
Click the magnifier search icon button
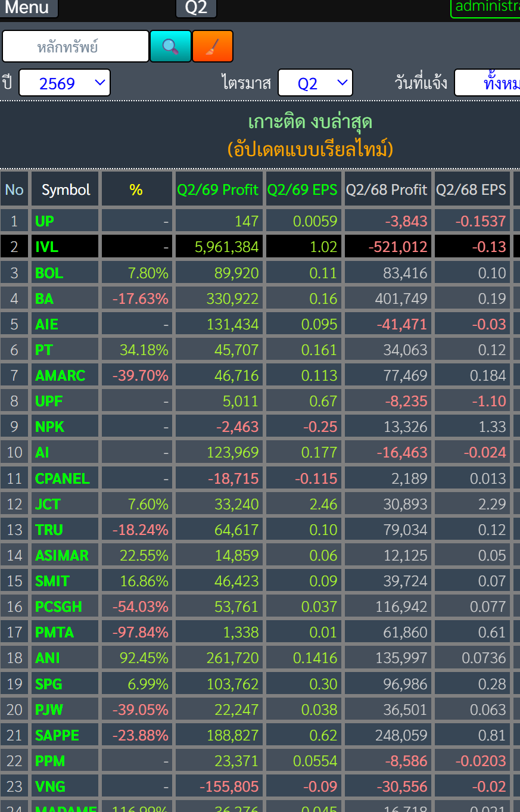click(x=170, y=46)
